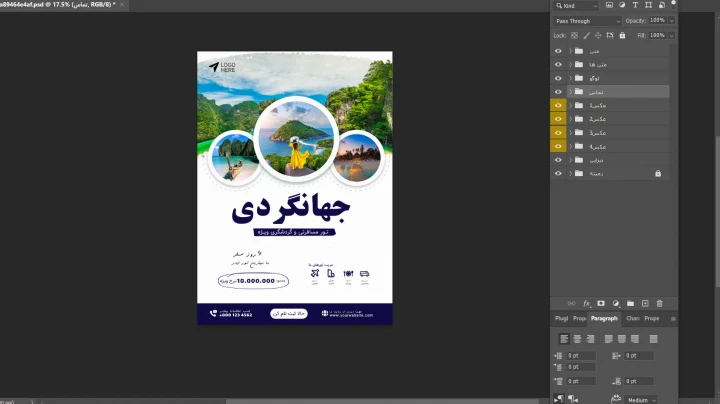Image resolution: width=720 pixels, height=404 pixels.
Task: Select center text alignment icon
Action: (x=577, y=339)
